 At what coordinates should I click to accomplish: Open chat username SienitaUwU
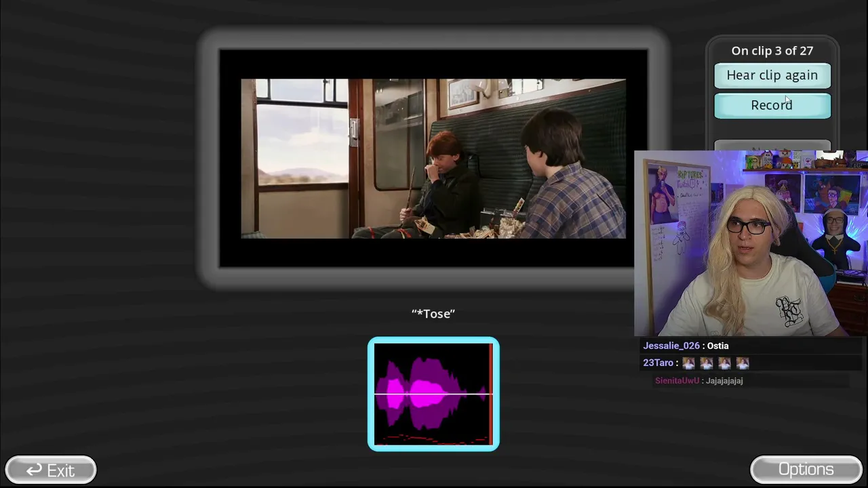(x=677, y=381)
